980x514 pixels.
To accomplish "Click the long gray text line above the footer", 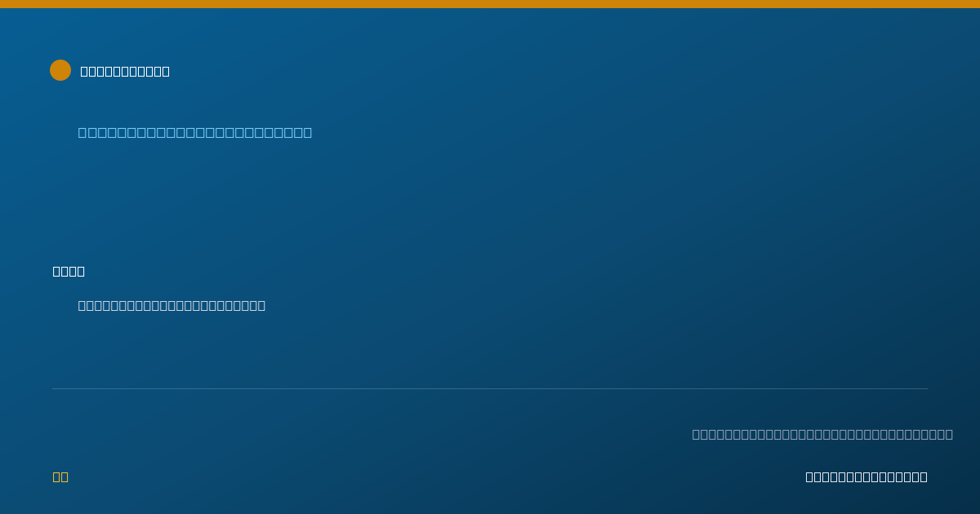I will (x=822, y=434).
